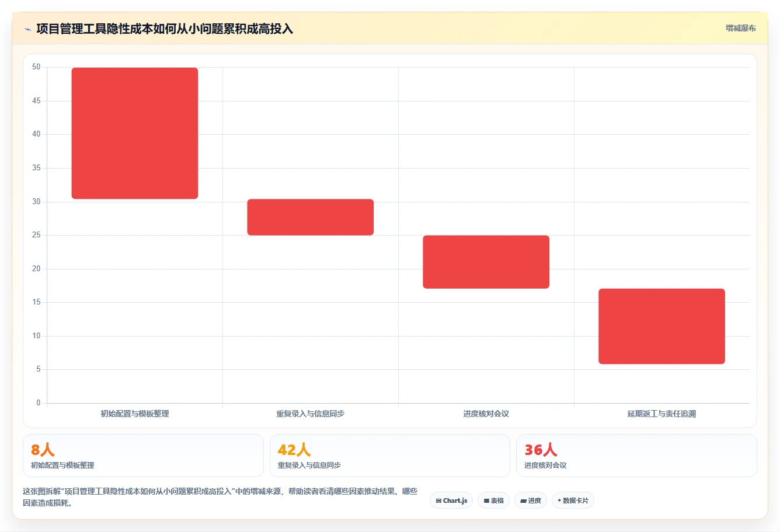Click the red bar for 重复录入与信息同步
This screenshot has height=532, width=780.
pos(311,217)
